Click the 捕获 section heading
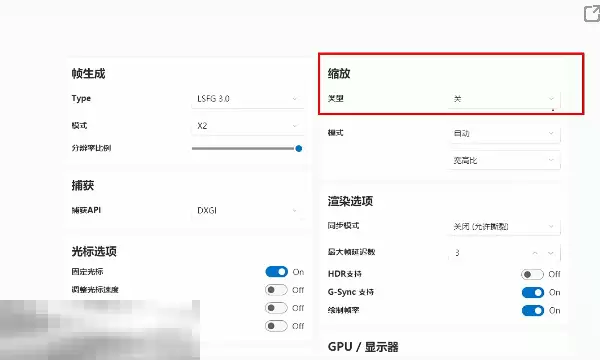The width and height of the screenshot is (600, 360). [x=83, y=186]
